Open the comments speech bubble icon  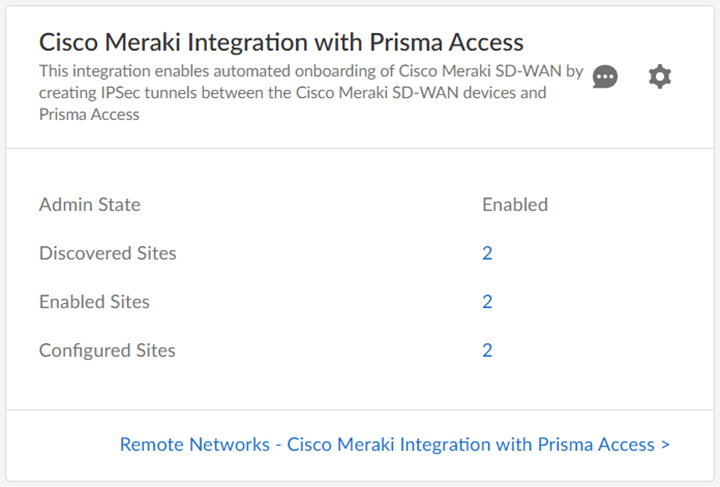(x=605, y=77)
